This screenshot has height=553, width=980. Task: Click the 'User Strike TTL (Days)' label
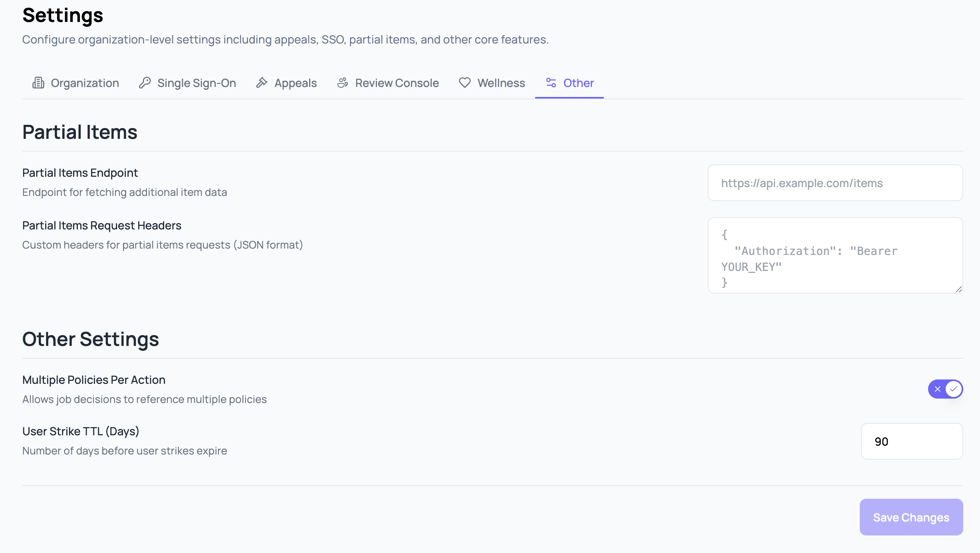(81, 431)
